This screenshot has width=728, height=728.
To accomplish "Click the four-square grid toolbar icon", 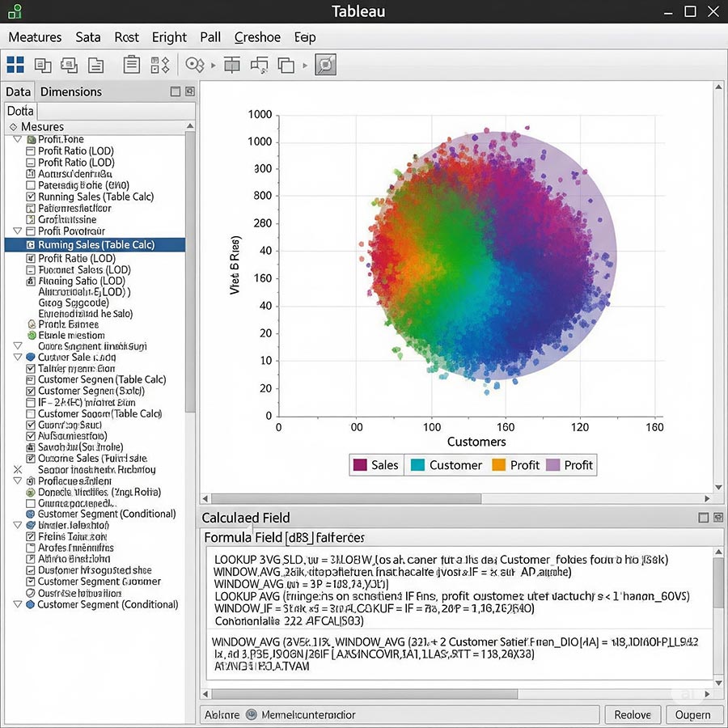I will [15, 65].
